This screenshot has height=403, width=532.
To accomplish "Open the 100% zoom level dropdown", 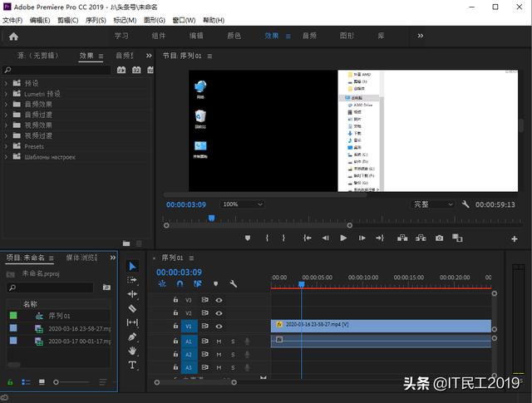I will coord(242,204).
